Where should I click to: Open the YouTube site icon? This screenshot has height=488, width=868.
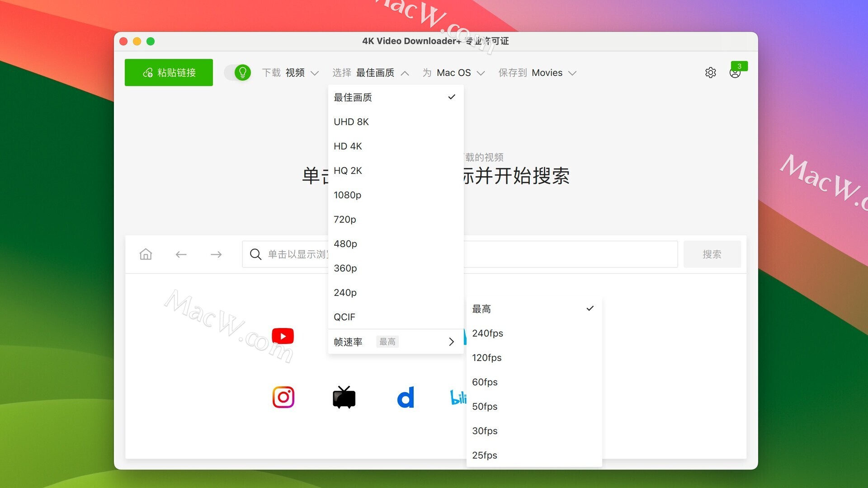pos(283,336)
